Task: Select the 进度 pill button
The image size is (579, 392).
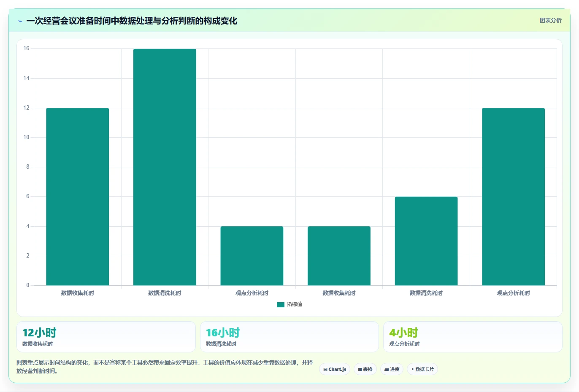Action: (392, 369)
